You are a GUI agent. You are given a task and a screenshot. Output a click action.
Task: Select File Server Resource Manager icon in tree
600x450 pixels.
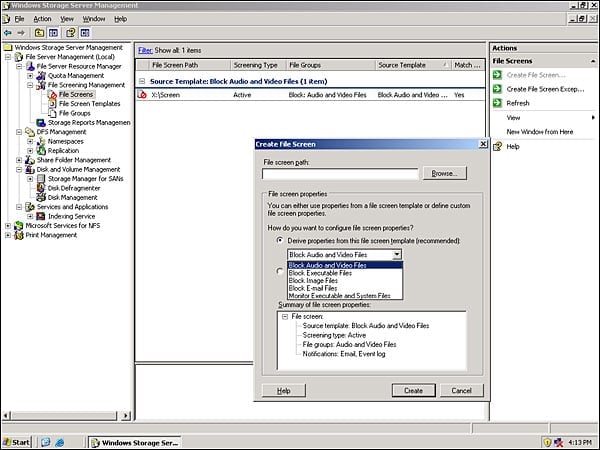[x=31, y=66]
